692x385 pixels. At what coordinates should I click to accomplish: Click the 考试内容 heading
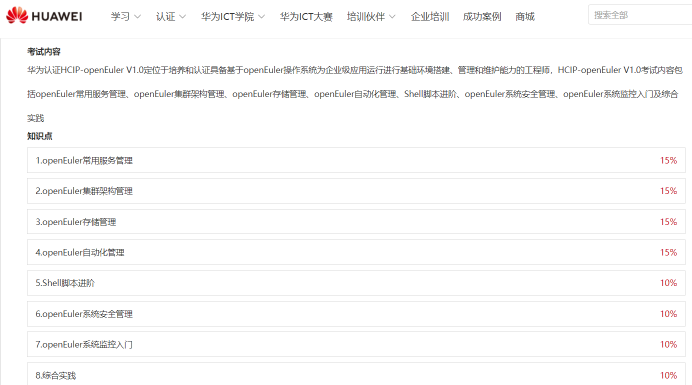tap(44, 52)
